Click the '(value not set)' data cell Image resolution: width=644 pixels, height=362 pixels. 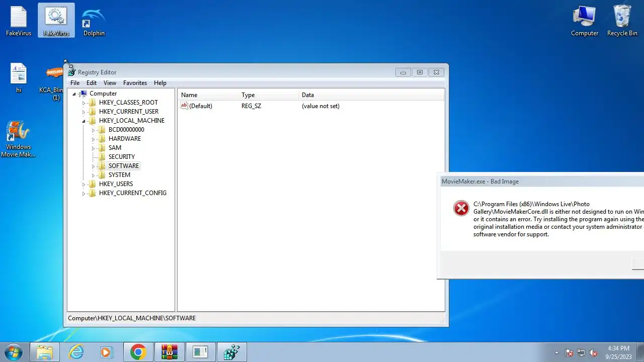[x=320, y=106]
